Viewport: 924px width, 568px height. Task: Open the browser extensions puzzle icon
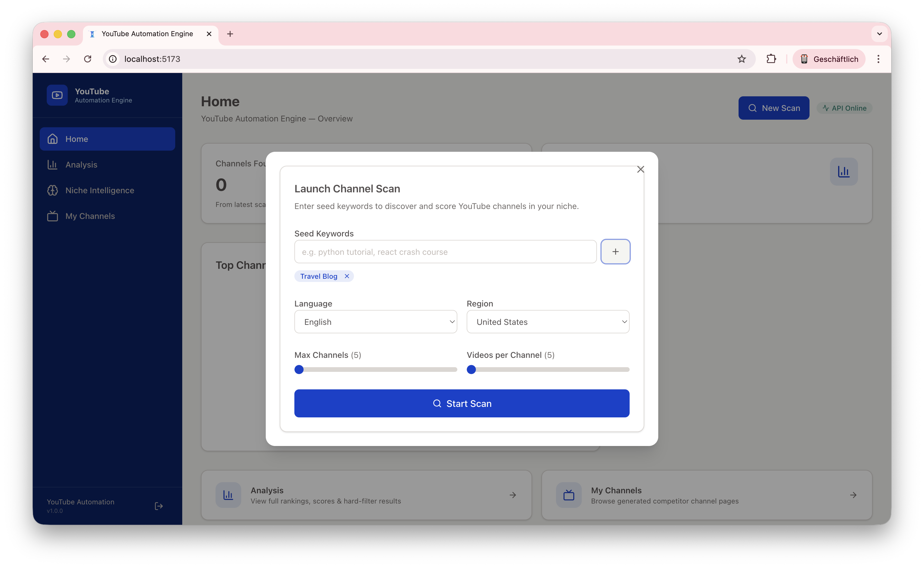tap(771, 59)
